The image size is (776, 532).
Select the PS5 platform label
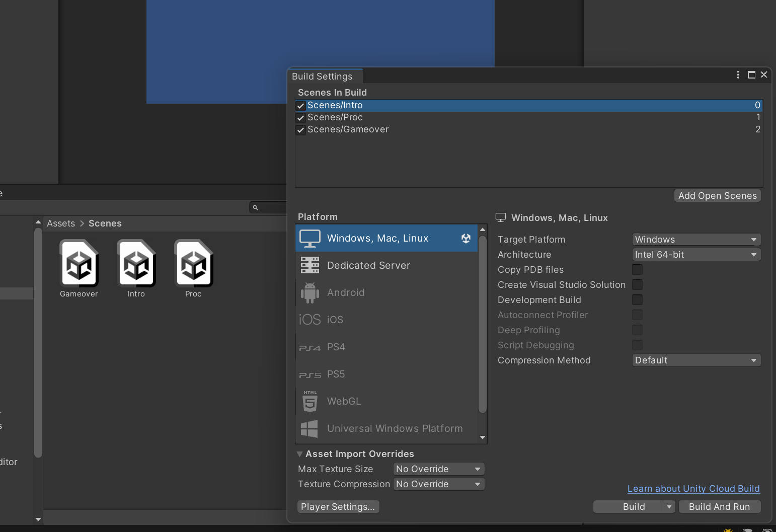click(336, 374)
